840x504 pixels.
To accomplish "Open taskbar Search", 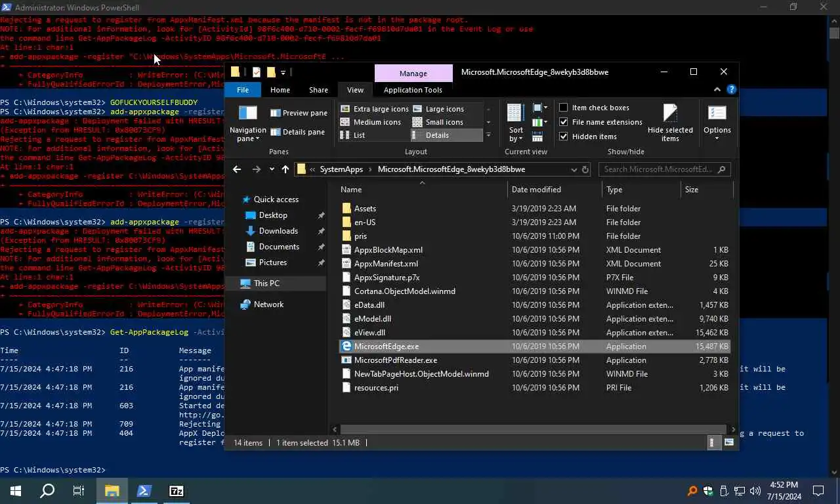I will pos(47,491).
